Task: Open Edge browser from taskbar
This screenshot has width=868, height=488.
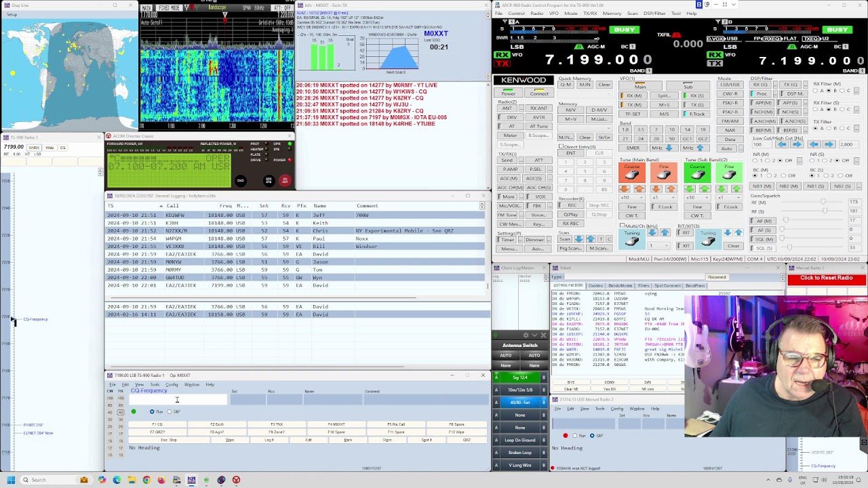Action: [117, 480]
